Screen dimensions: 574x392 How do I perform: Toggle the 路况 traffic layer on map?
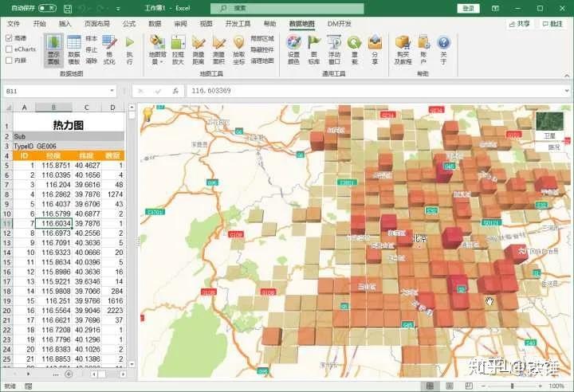tap(554, 147)
